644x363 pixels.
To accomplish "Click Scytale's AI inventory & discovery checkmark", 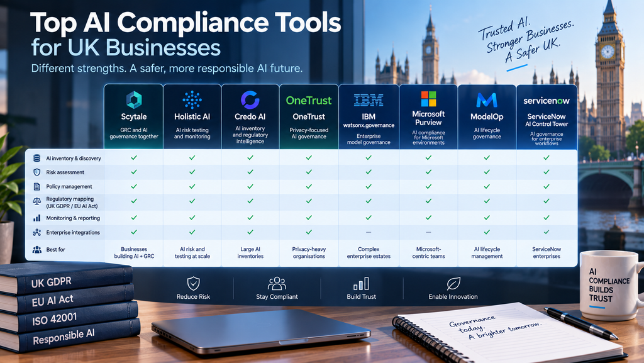I will [x=134, y=158].
